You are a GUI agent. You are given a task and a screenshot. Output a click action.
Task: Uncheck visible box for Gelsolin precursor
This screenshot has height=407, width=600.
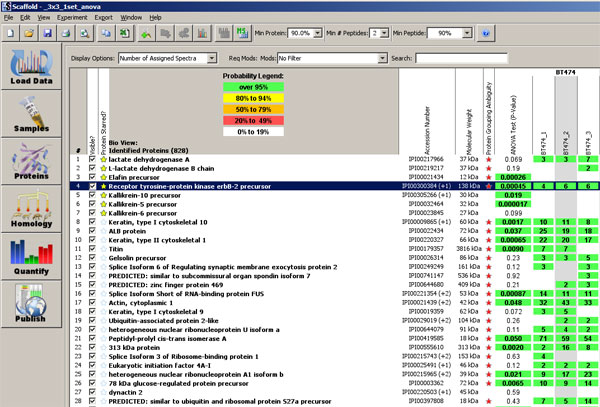point(92,258)
